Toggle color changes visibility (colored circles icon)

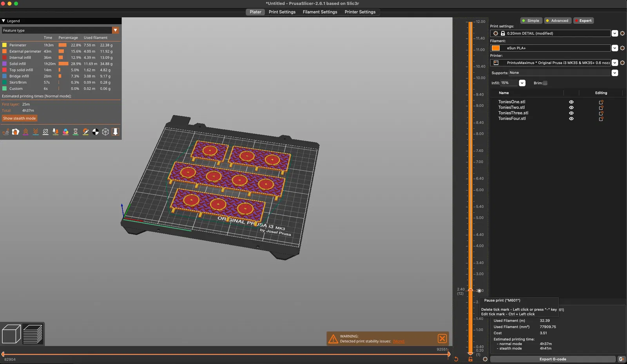65,132
